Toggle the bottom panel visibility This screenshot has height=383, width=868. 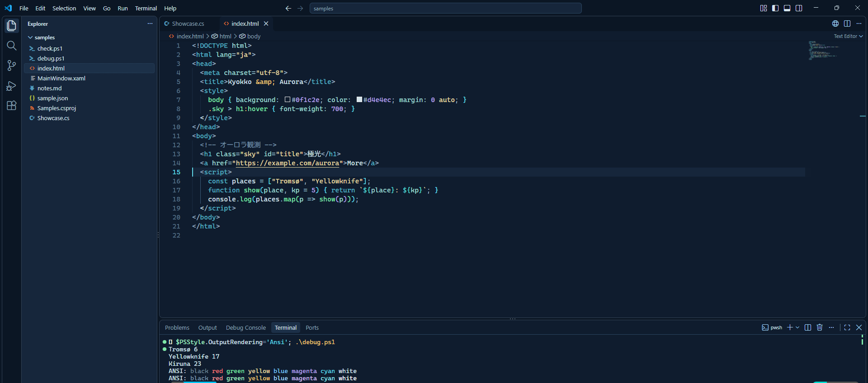click(787, 8)
